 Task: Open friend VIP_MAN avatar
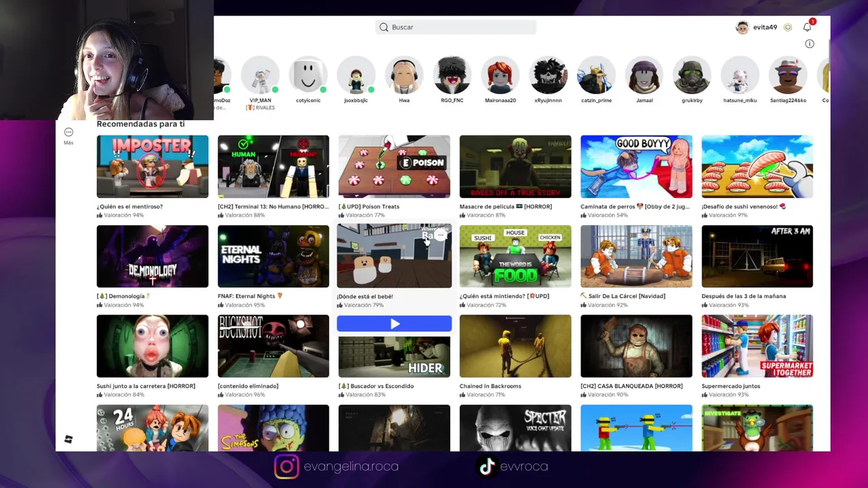(x=260, y=75)
